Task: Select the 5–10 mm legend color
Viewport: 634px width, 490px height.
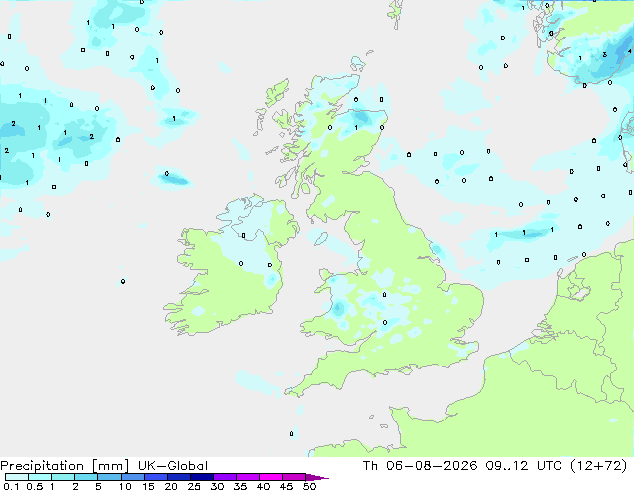Action: pyautogui.click(x=109, y=477)
